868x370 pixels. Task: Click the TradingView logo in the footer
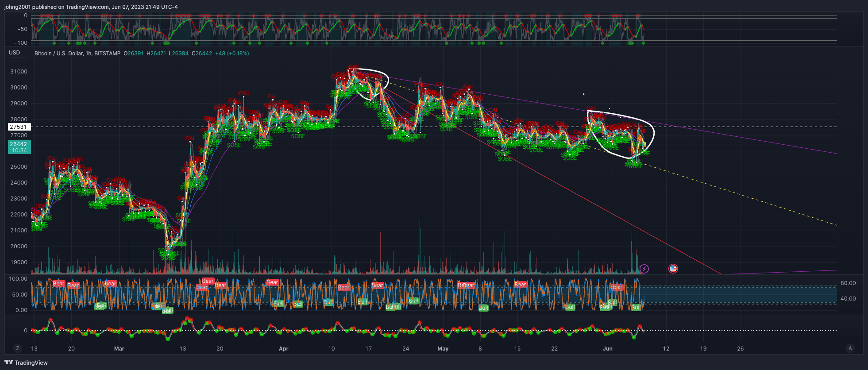[26, 362]
